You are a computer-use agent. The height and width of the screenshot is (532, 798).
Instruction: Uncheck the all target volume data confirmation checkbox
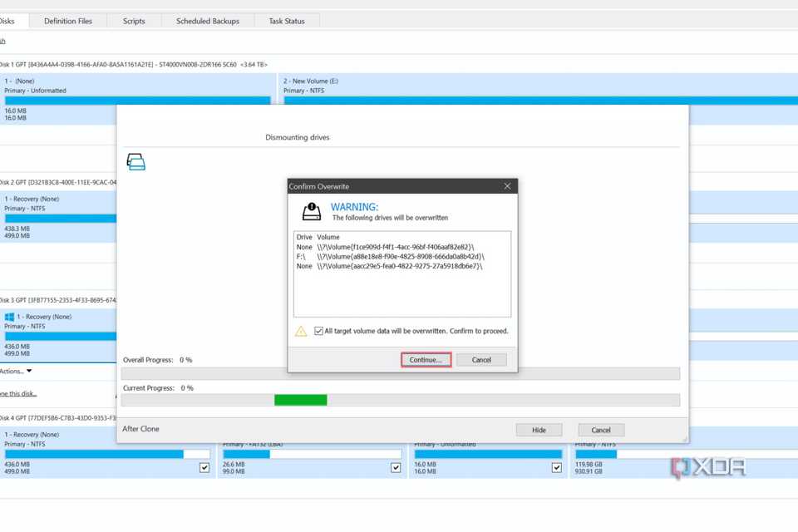coord(319,330)
